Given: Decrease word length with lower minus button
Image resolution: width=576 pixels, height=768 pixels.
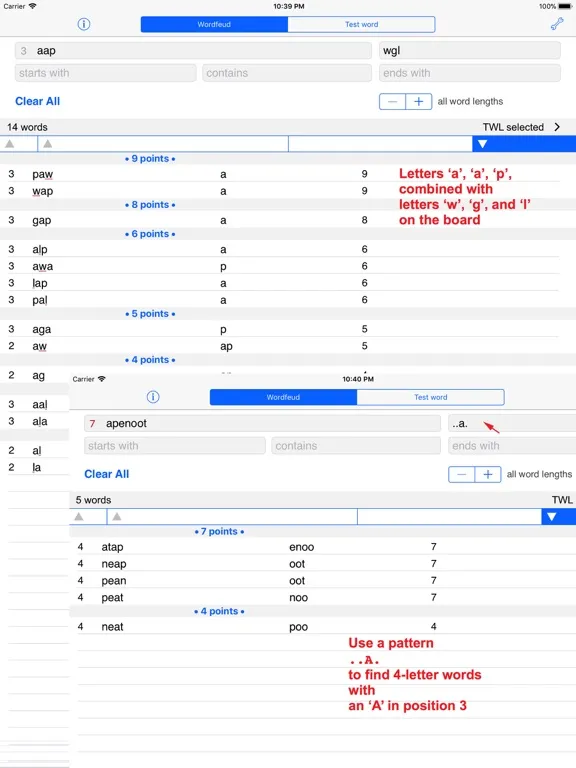Looking at the screenshot, I should [461, 474].
